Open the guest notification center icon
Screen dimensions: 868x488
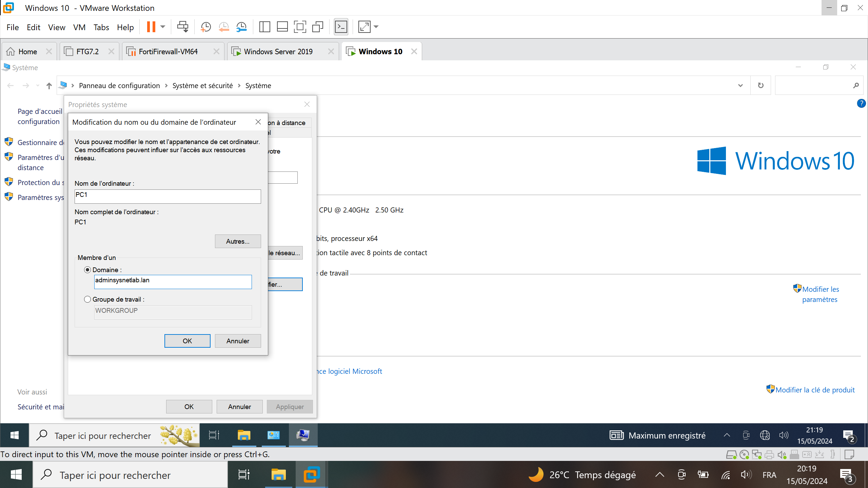[849, 436]
